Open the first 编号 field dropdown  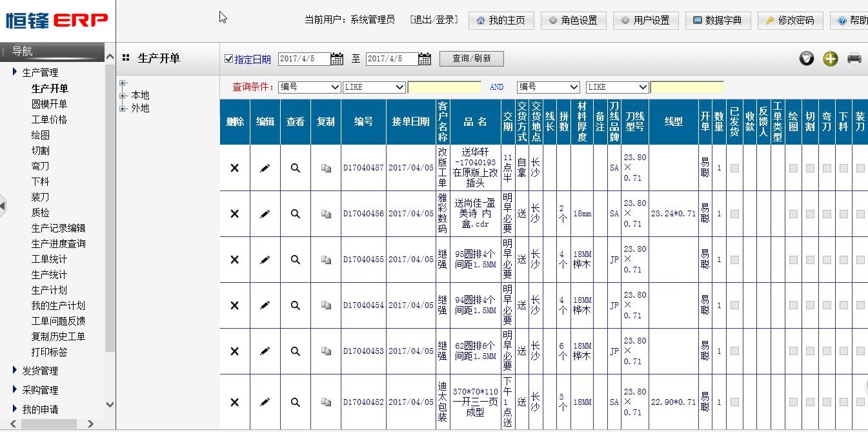point(309,87)
